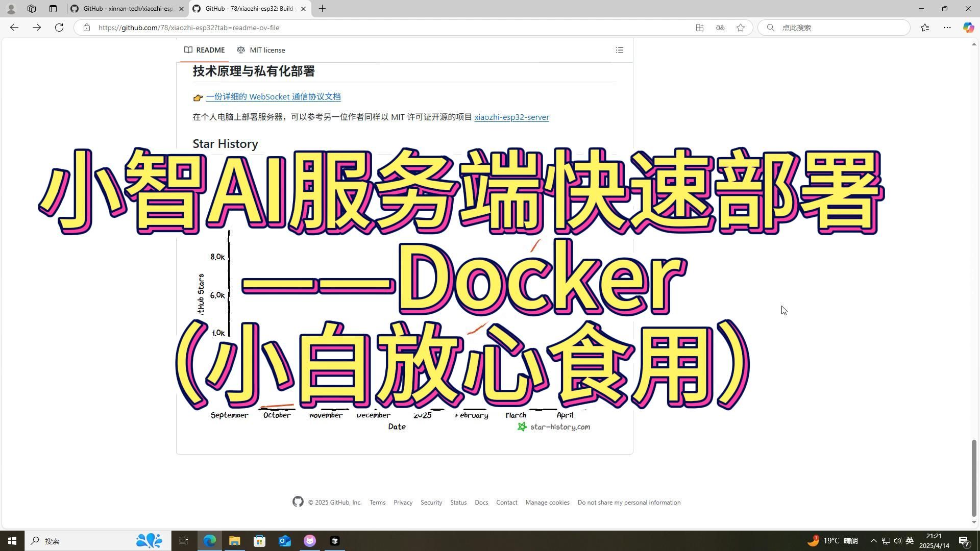Click the GitHub logo in footer

(298, 502)
